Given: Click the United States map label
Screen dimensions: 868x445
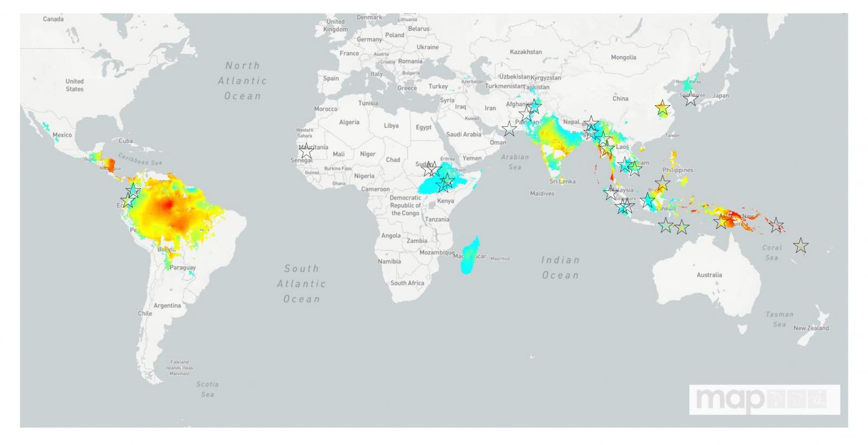Looking at the screenshot, I should tap(74, 85).
